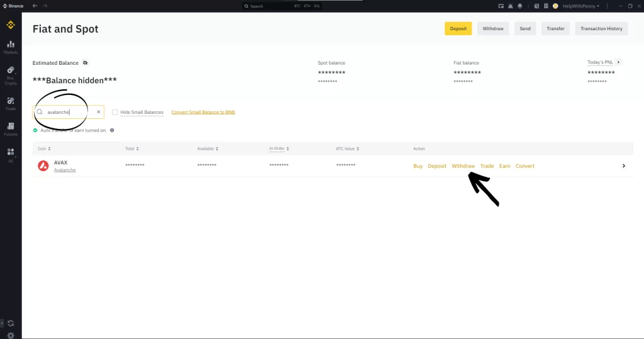
Task: Sort by the BTC Value column
Action: pos(347,149)
